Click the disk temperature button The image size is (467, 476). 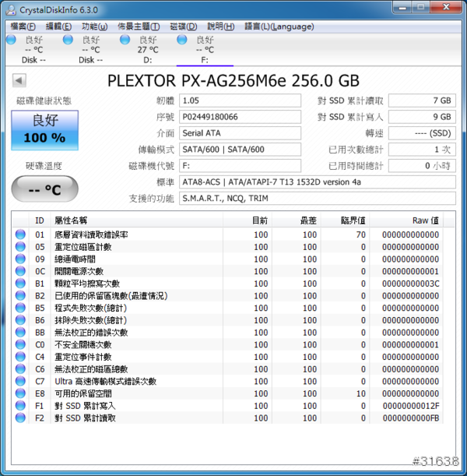[44, 189]
